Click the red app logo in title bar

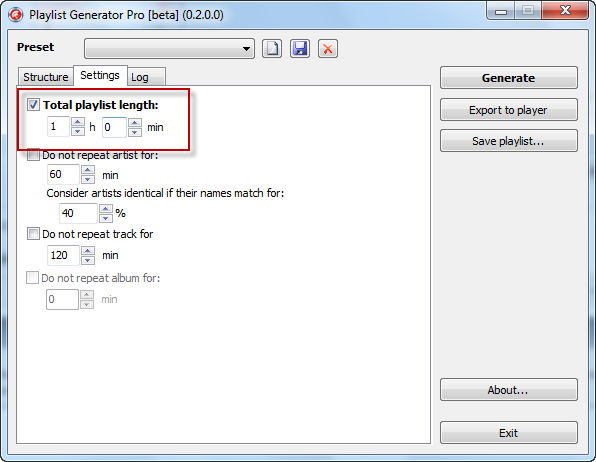click(16, 15)
